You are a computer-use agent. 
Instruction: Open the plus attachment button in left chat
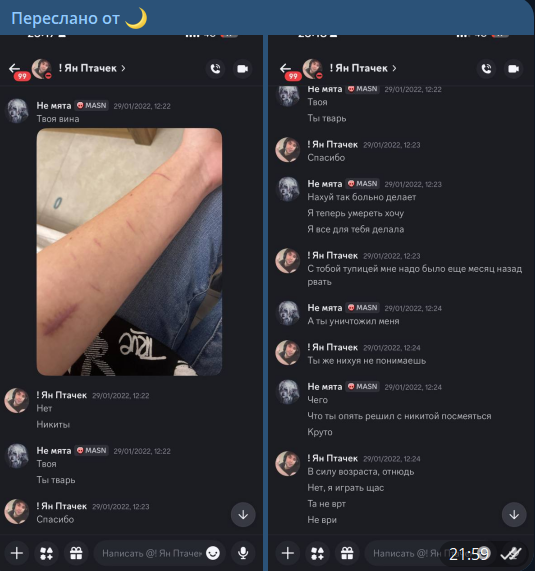[x=17, y=553]
